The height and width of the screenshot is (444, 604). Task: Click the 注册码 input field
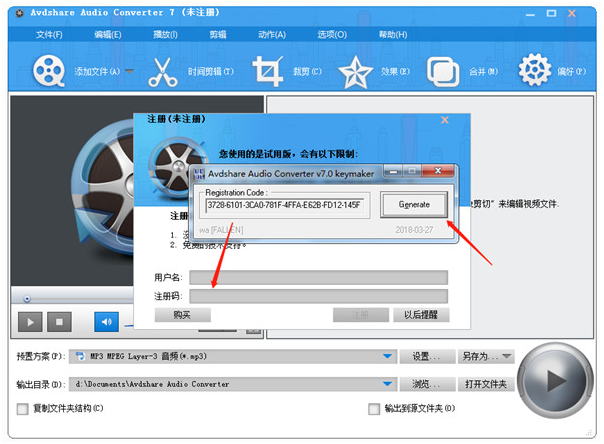click(x=319, y=296)
